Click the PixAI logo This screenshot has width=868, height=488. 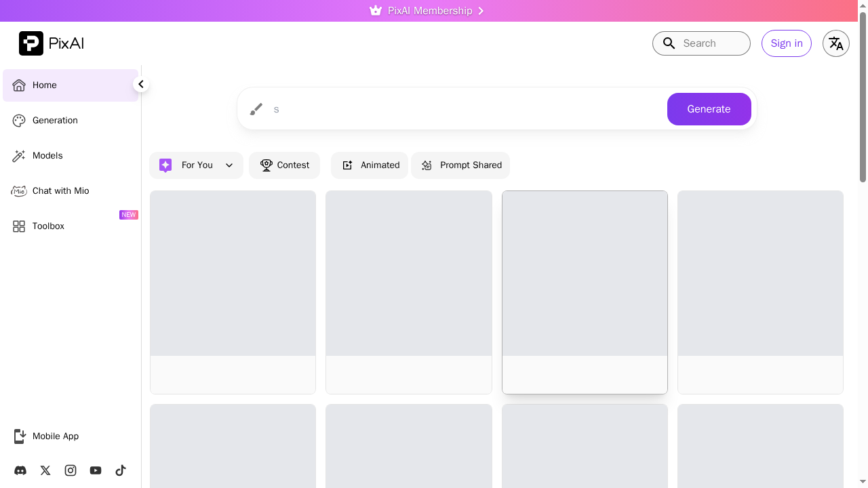coord(52,43)
